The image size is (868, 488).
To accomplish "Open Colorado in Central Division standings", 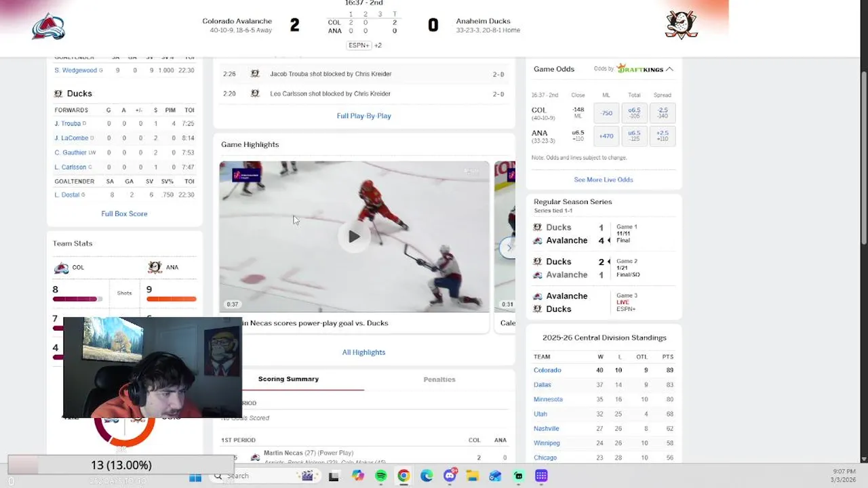I will pyautogui.click(x=547, y=370).
